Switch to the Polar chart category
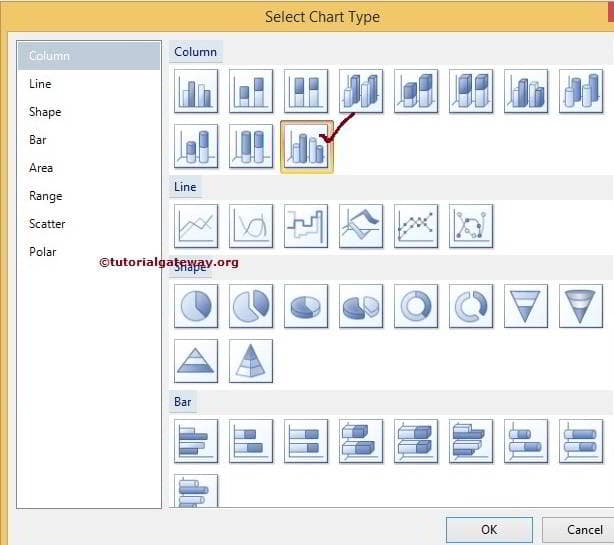 (89, 252)
